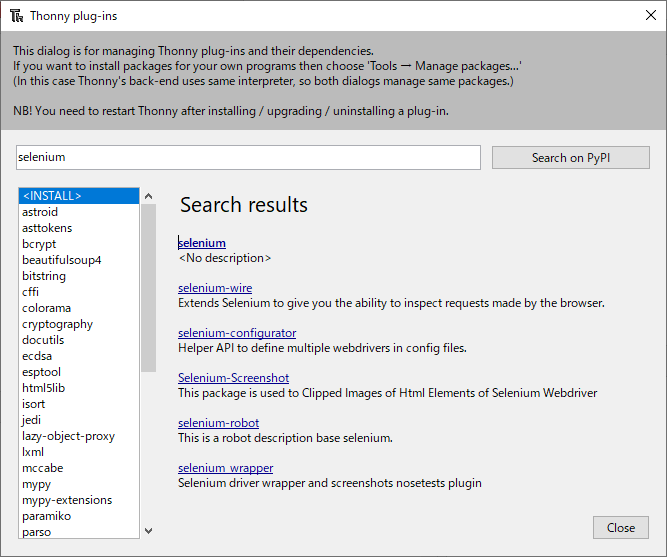Screen dimensions: 667x557
Task: Open the selenium_wrapper package link
Action: click(225, 468)
